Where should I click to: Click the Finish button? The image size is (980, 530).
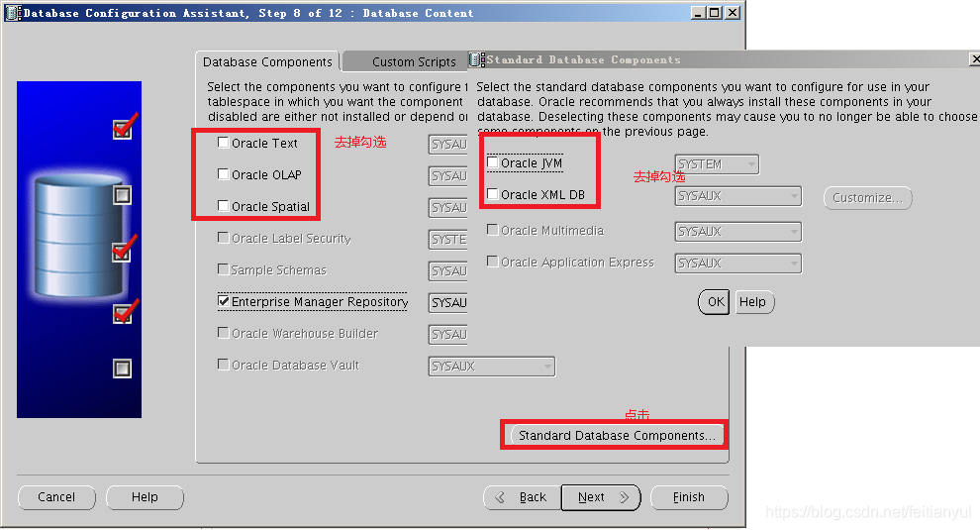tap(689, 497)
